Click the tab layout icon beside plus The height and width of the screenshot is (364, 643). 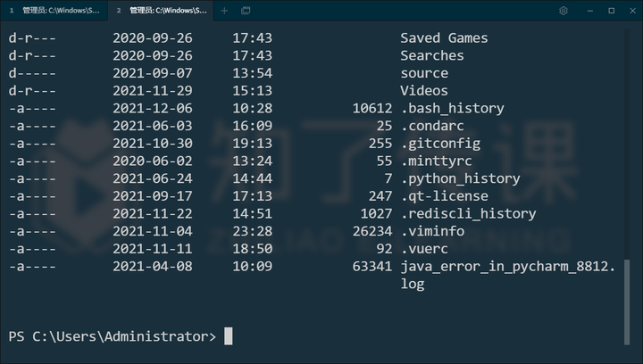pyautogui.click(x=246, y=11)
